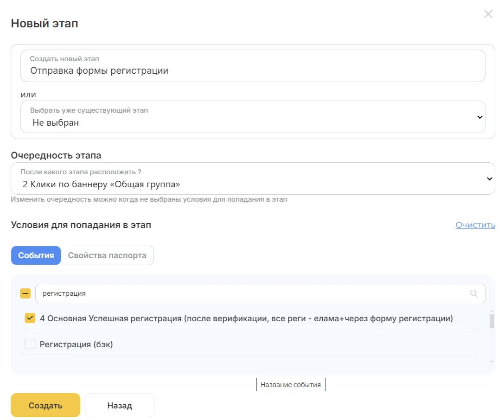Open the Выбрать уже существующий этап dropdown
Screen dimensions: 504x420
point(253,117)
